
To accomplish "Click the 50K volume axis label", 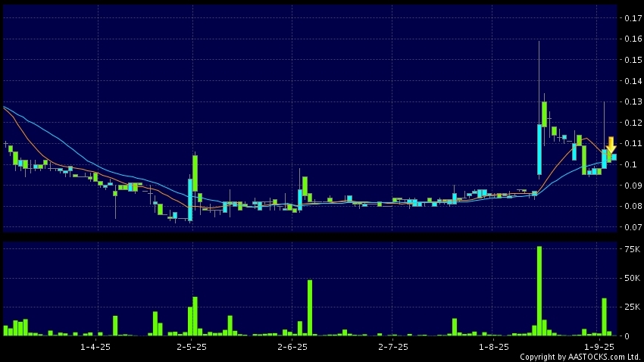I will (632, 278).
